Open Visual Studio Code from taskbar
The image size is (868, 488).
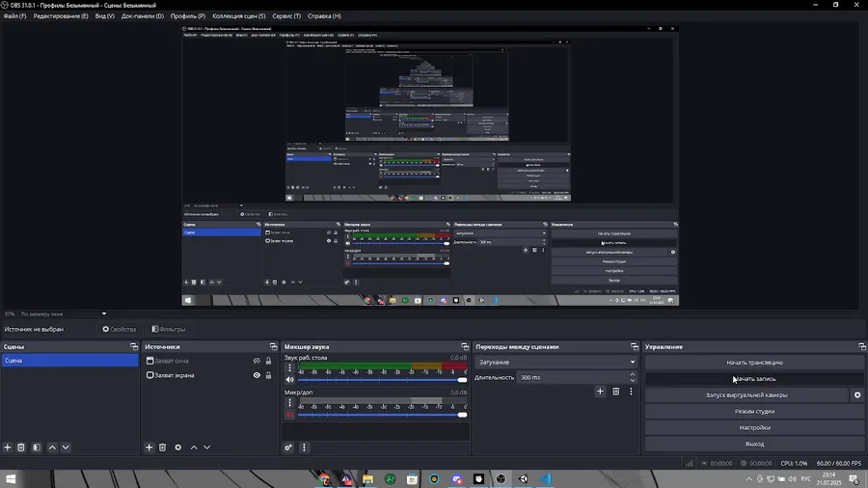(x=545, y=478)
